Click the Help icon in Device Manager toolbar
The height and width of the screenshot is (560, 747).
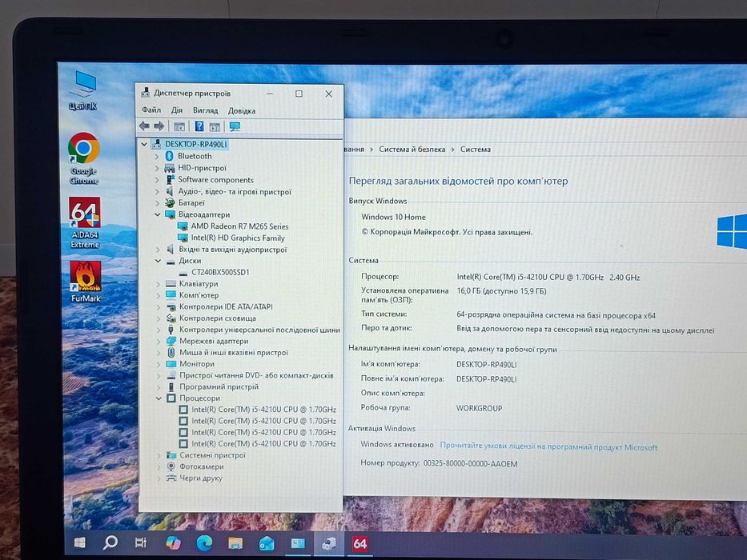coord(199,126)
